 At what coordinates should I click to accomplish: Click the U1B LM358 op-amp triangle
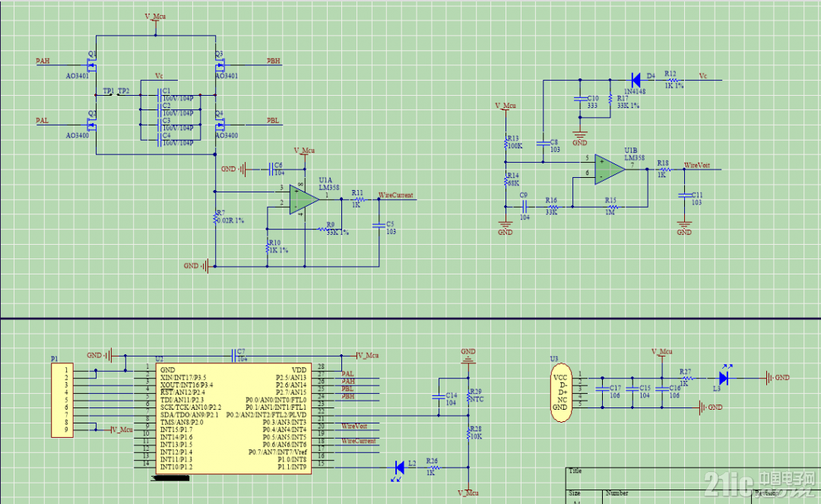click(610, 170)
